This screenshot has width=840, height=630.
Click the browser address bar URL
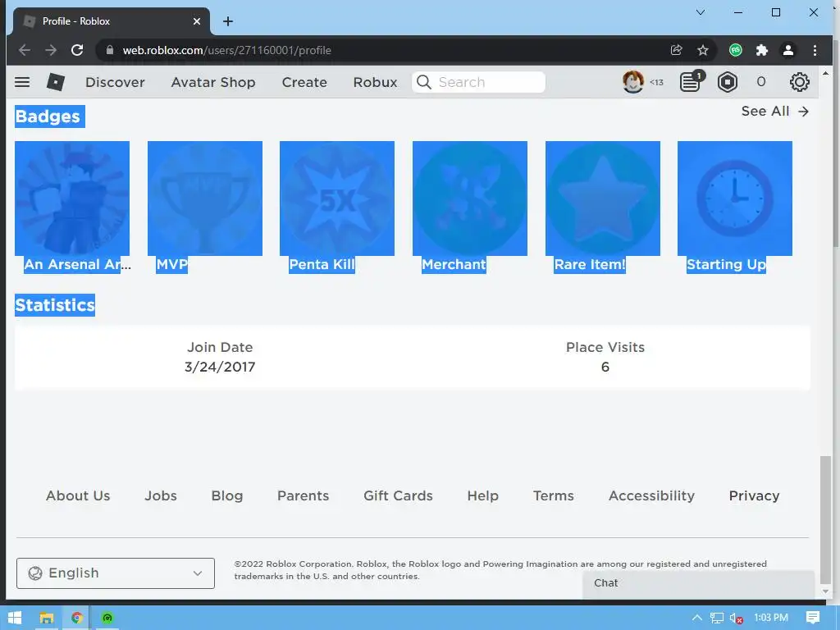coord(226,50)
